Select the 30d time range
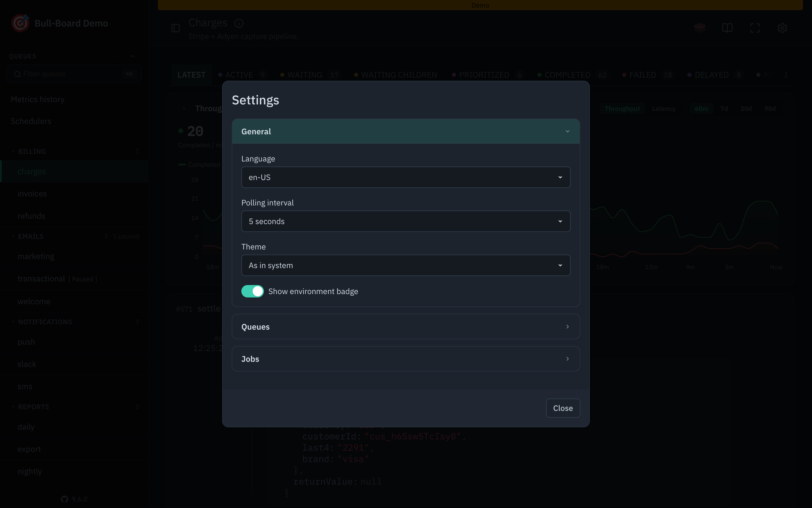 746,109
